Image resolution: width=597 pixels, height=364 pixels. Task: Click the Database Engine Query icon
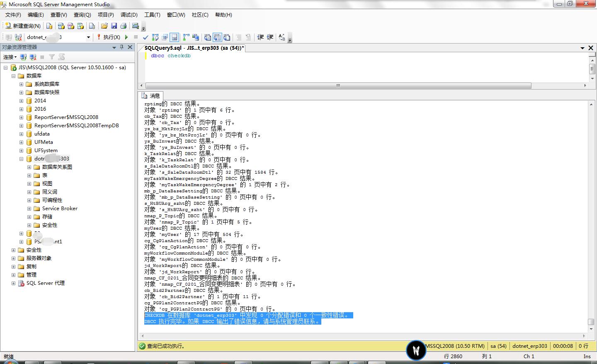point(49,26)
